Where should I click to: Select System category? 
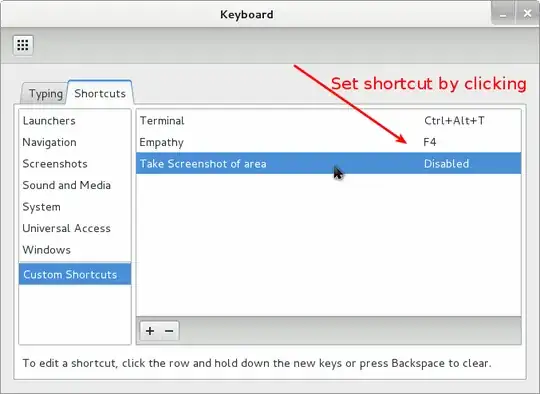(x=75, y=207)
